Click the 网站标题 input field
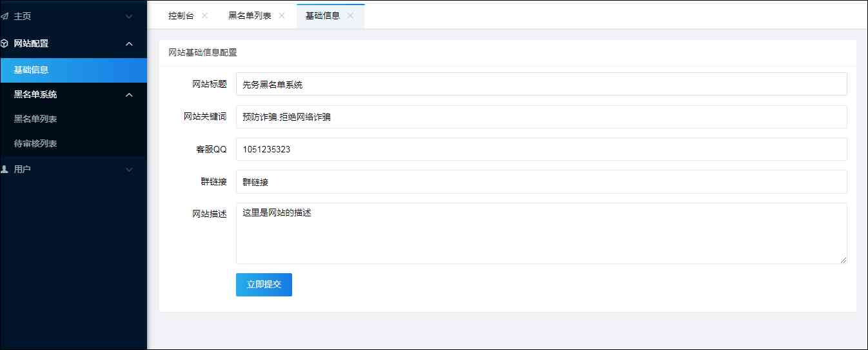The image size is (868, 350). [x=540, y=84]
